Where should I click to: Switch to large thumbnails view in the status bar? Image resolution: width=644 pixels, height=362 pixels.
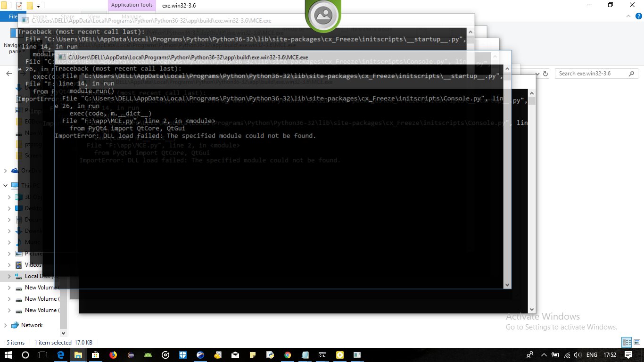(x=637, y=343)
